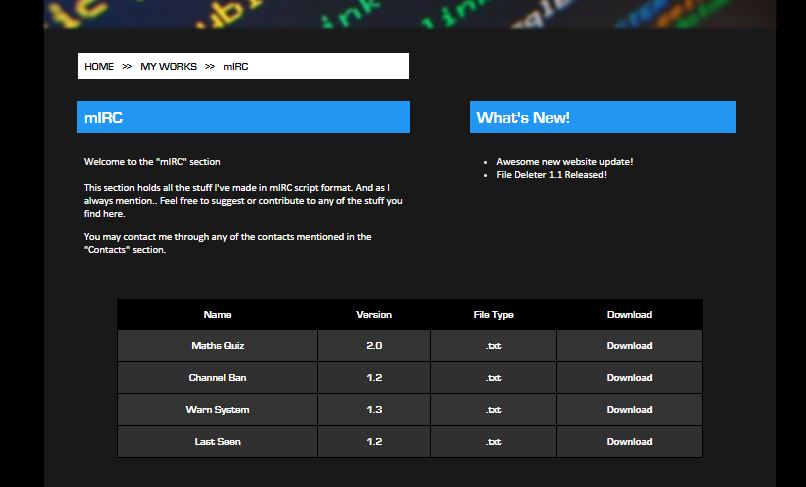Click 'Welcome to the "mIRC" section' text
Image resolution: width=806 pixels, height=487 pixels.
coord(152,161)
